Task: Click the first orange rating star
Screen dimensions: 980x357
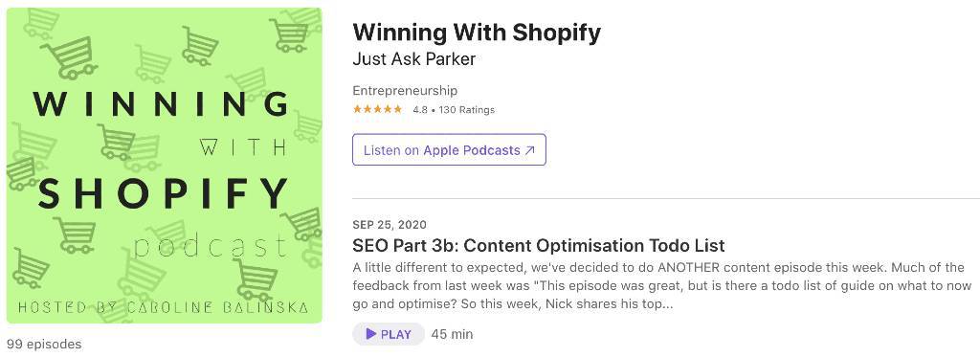Action: 358,109
